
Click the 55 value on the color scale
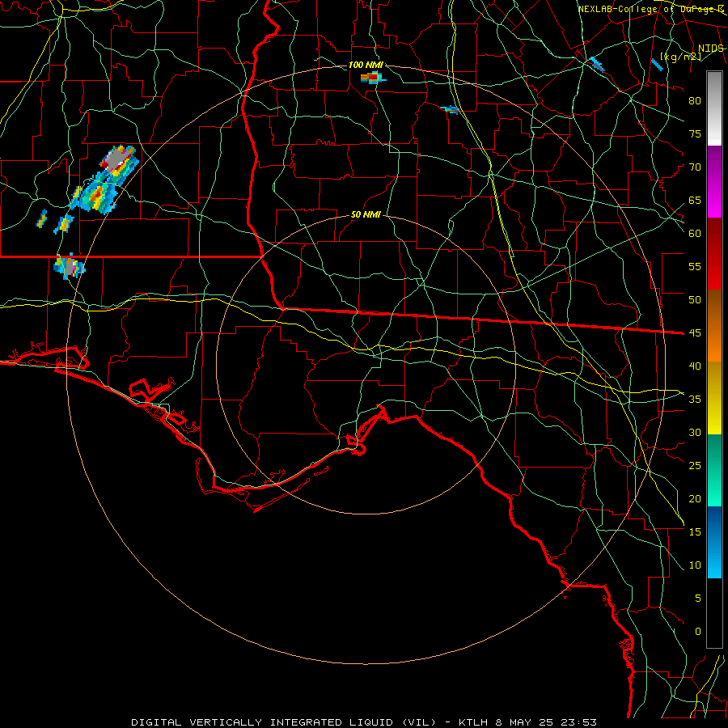click(x=695, y=267)
